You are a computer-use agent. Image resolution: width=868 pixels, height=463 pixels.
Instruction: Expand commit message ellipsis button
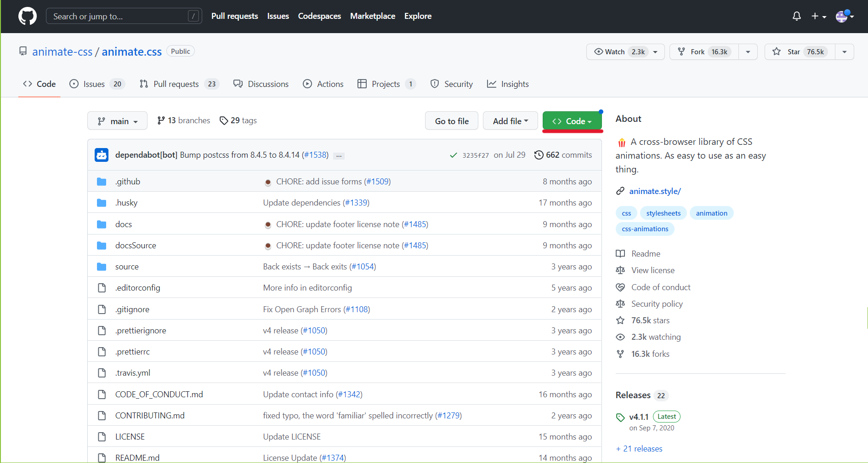coord(339,156)
